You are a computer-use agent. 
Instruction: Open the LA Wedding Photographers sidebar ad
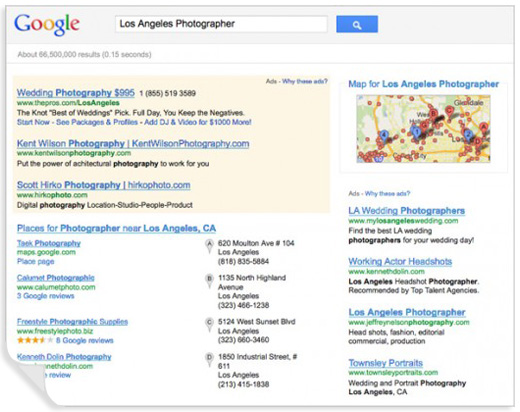(407, 211)
